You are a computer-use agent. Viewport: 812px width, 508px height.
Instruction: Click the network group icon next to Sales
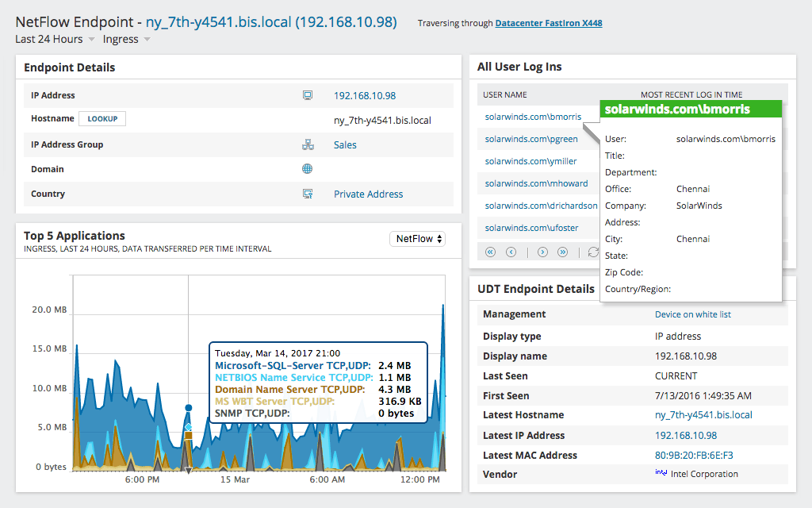click(x=307, y=144)
